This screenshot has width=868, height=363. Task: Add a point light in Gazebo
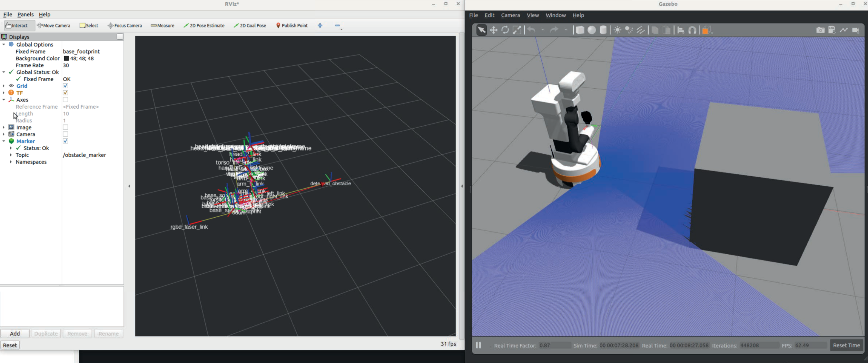(x=617, y=30)
